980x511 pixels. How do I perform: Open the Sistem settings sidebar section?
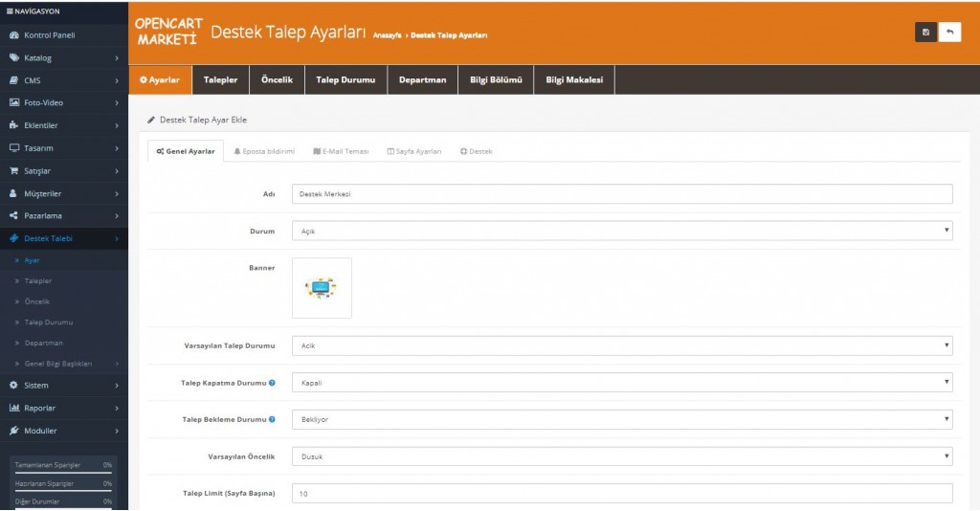(x=36, y=385)
